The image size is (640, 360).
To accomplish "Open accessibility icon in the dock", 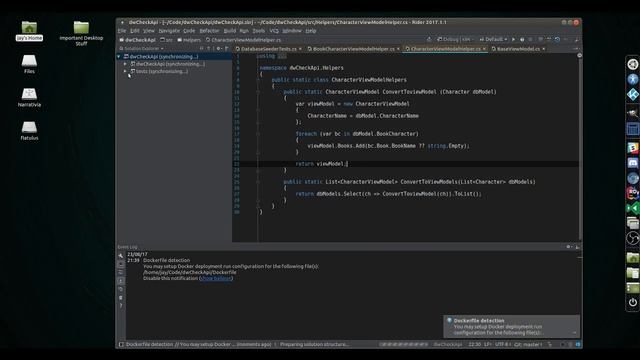I will pos(633,79).
